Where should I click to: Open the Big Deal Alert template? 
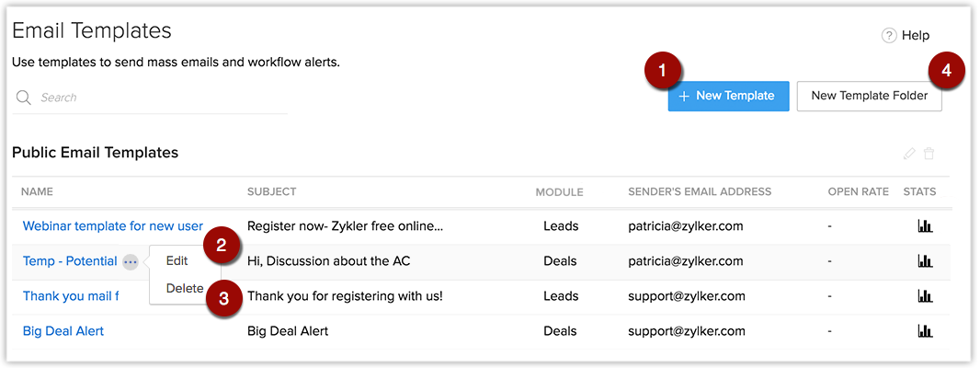pyautogui.click(x=63, y=331)
